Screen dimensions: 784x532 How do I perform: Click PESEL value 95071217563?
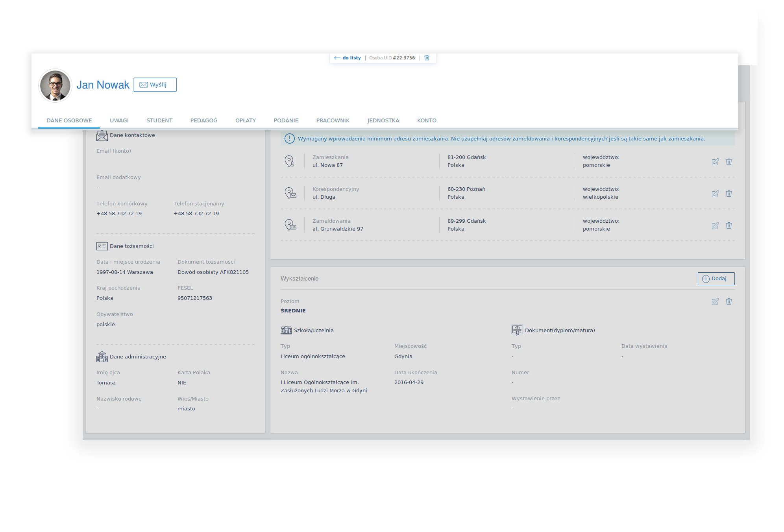(195, 298)
